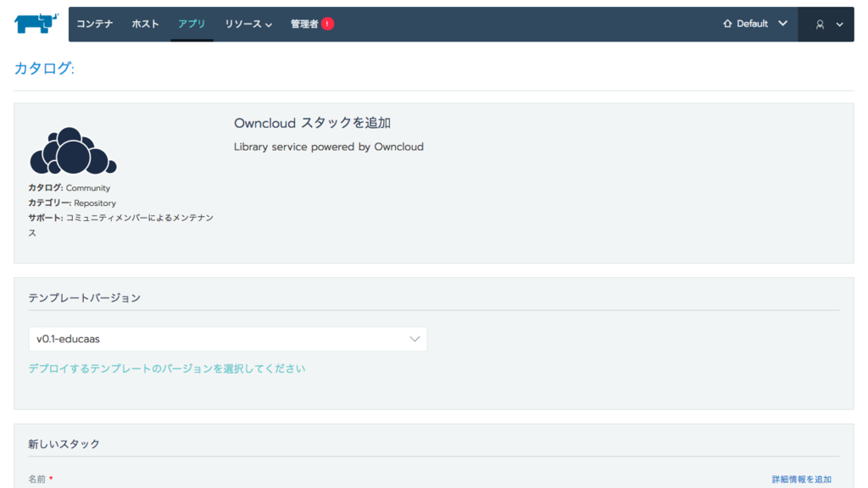Click the Rancher cow logo
Viewport: 868px width, 488px height.
pos(36,23)
